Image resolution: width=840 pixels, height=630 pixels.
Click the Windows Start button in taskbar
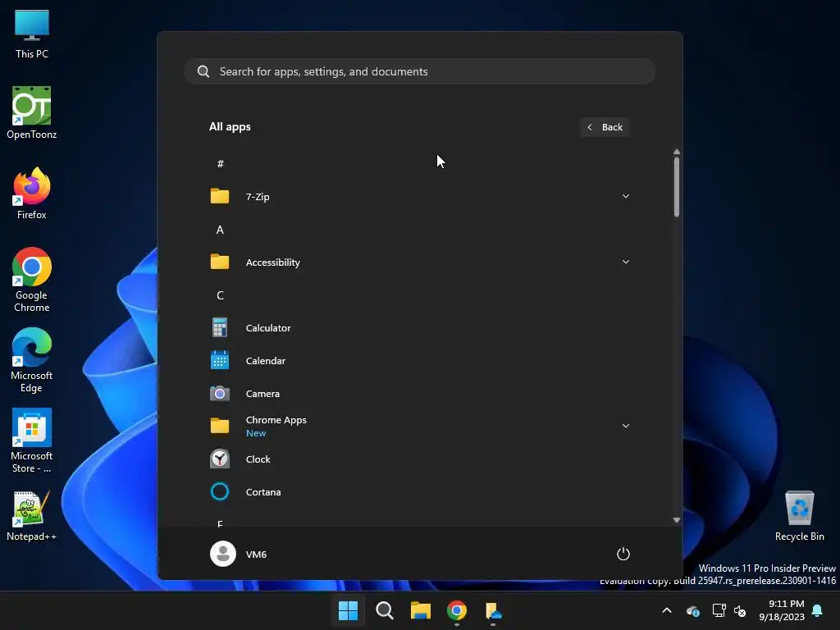click(x=348, y=610)
